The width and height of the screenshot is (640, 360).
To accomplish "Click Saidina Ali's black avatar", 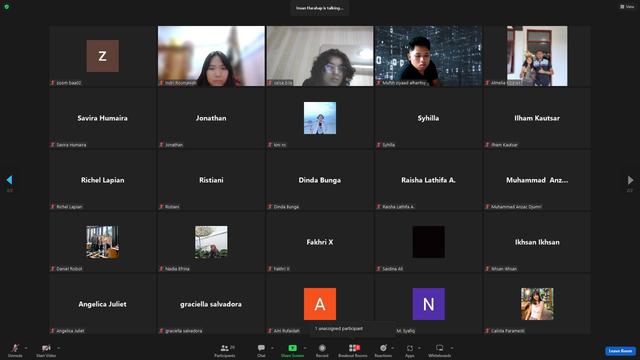I will [429, 242].
